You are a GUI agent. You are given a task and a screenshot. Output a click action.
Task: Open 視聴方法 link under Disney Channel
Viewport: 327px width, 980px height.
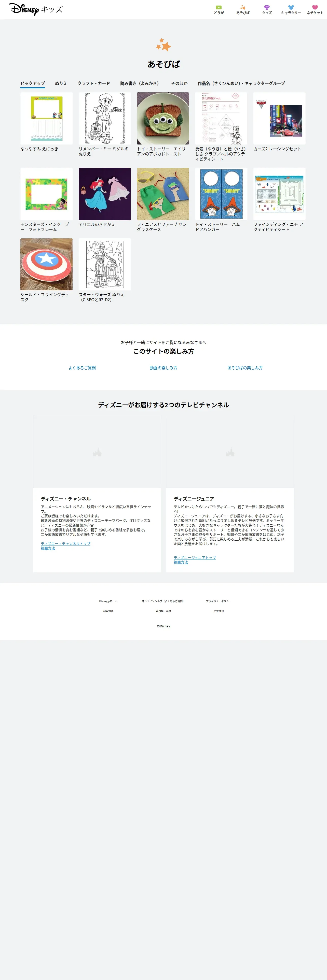pyautogui.click(x=48, y=548)
